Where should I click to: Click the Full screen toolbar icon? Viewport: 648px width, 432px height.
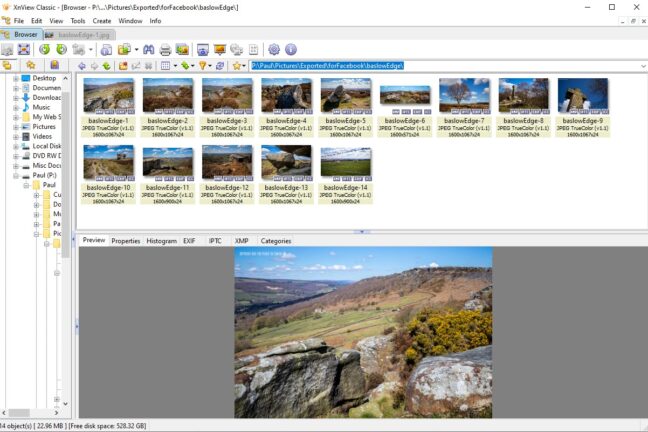point(24,50)
